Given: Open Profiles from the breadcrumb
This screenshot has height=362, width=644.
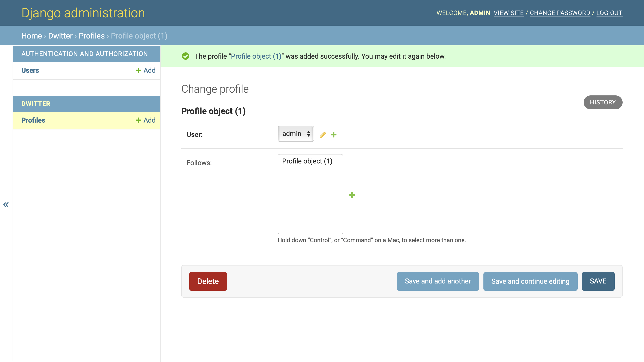Looking at the screenshot, I should (91, 36).
